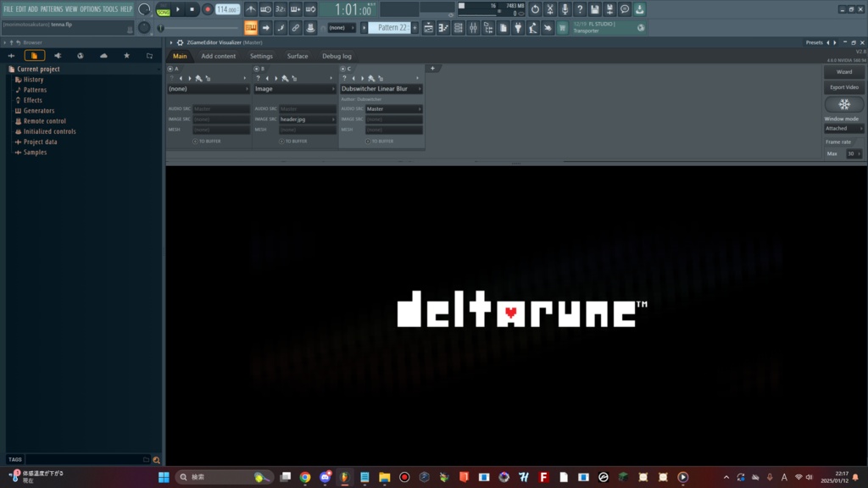868x488 pixels.
Task: Arm the record button
Action: (208, 9)
